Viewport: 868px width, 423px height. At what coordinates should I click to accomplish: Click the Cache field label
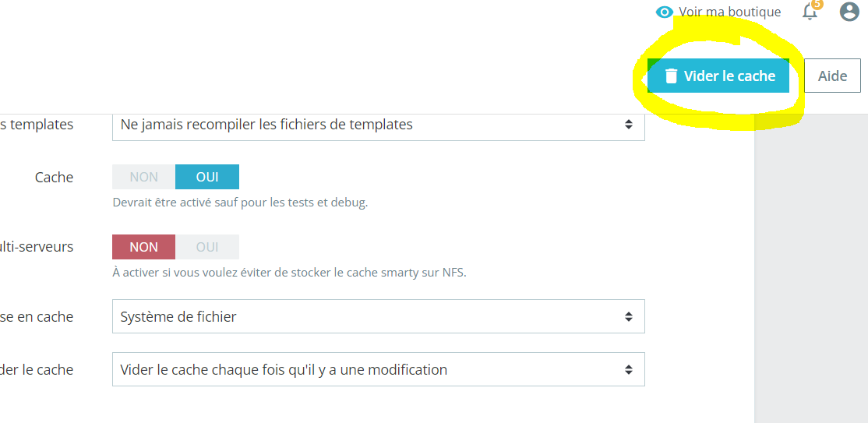[54, 178]
